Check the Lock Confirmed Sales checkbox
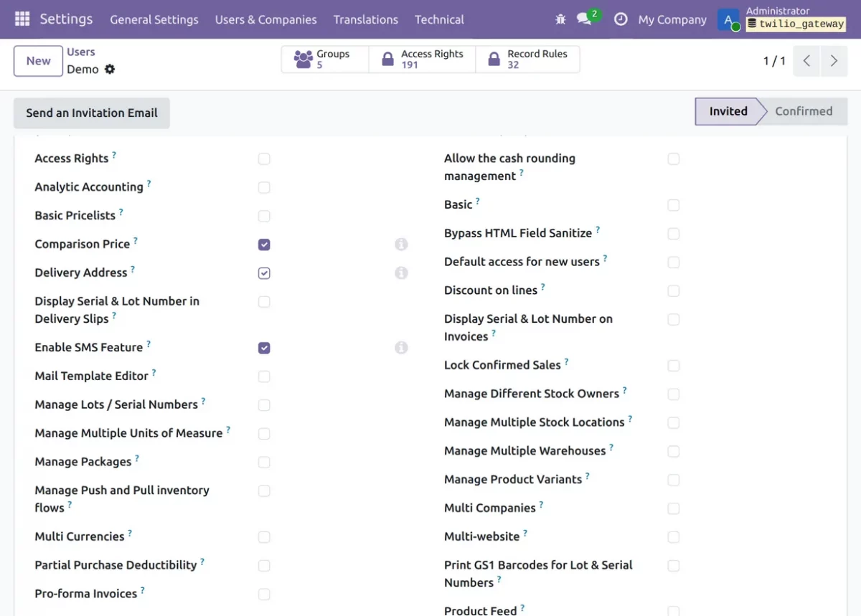Viewport: 861px width, 616px height. [x=673, y=365]
